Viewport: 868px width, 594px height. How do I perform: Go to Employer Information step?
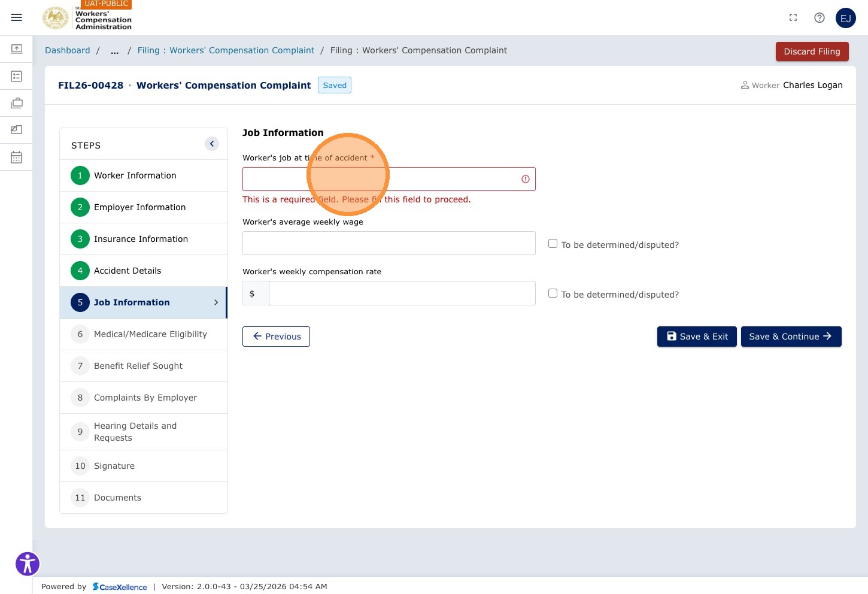click(x=144, y=207)
